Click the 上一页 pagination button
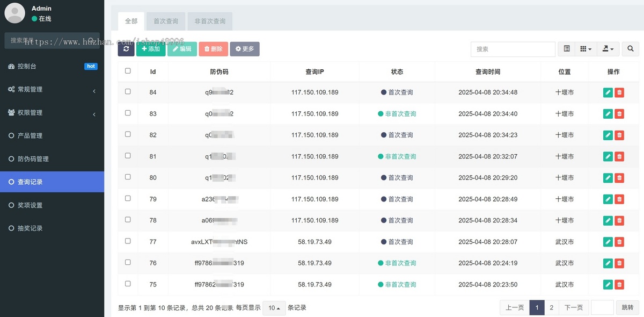Image resolution: width=644 pixels, height=317 pixels. [x=515, y=307]
